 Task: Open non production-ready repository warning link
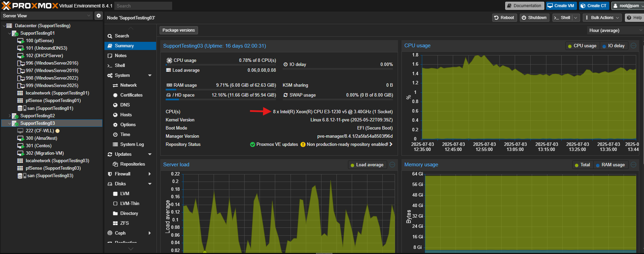tap(347, 145)
